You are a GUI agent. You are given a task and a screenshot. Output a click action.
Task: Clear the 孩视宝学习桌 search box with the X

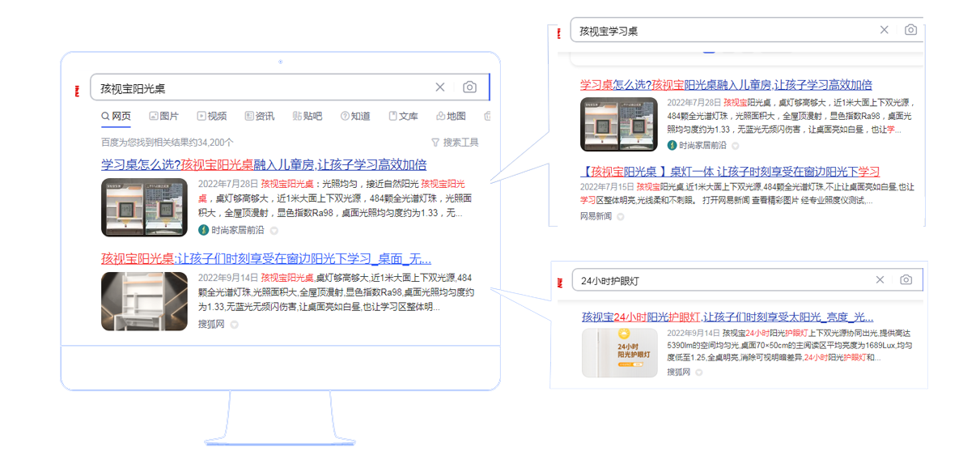click(885, 30)
